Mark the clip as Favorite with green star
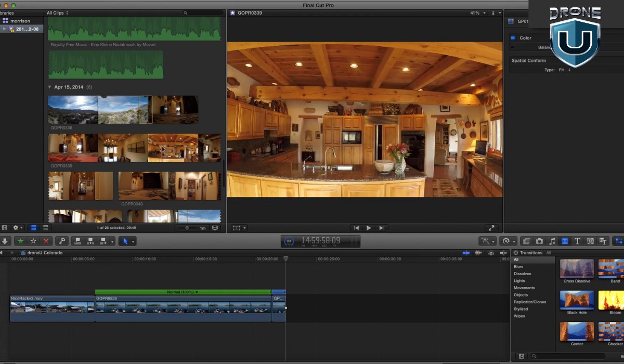The width and height of the screenshot is (624, 364). 21,241
